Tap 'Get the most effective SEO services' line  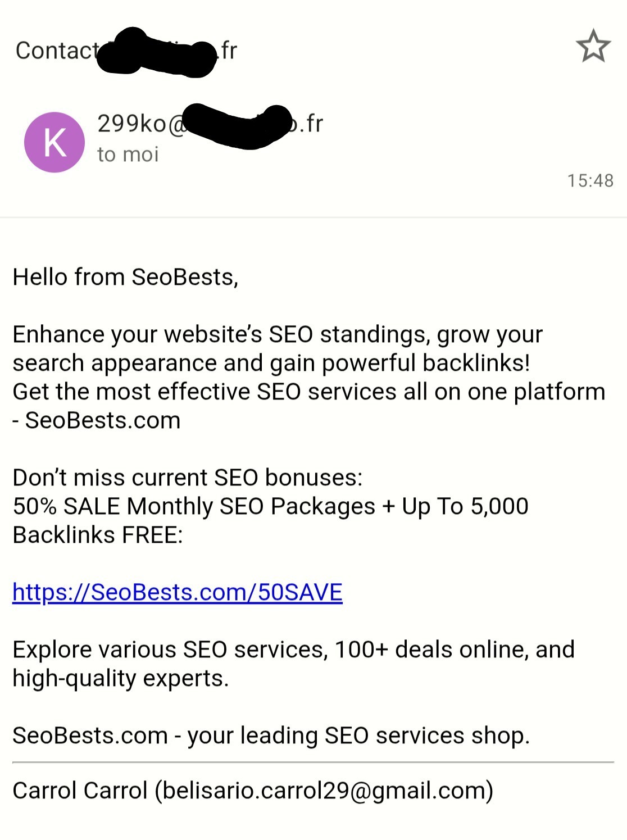pyautogui.click(x=308, y=392)
